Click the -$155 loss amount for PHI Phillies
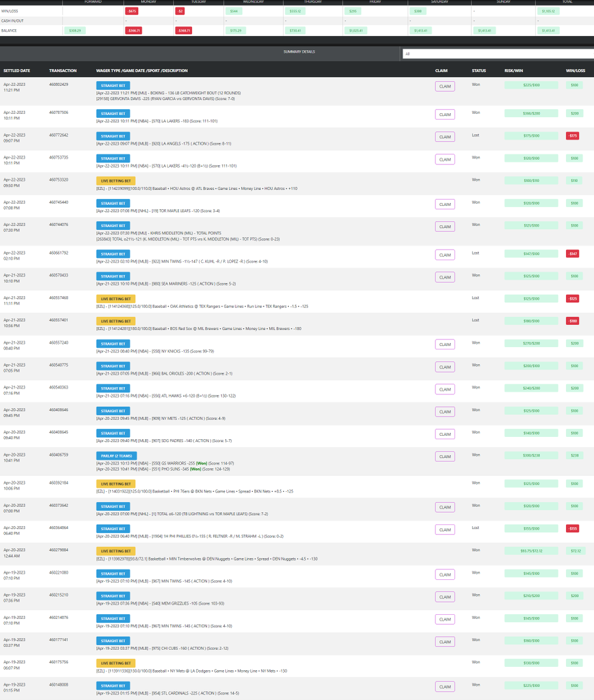Viewport: 594px width, 700px height. pos(572,528)
